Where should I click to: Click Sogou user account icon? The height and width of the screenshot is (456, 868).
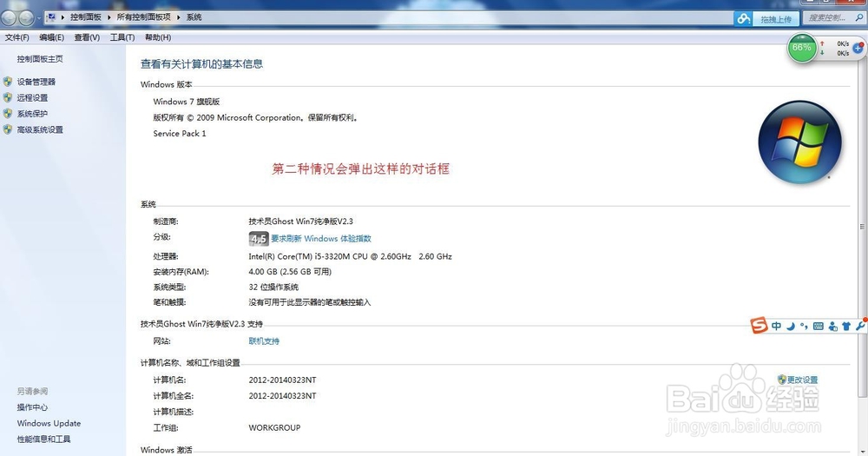coord(832,327)
